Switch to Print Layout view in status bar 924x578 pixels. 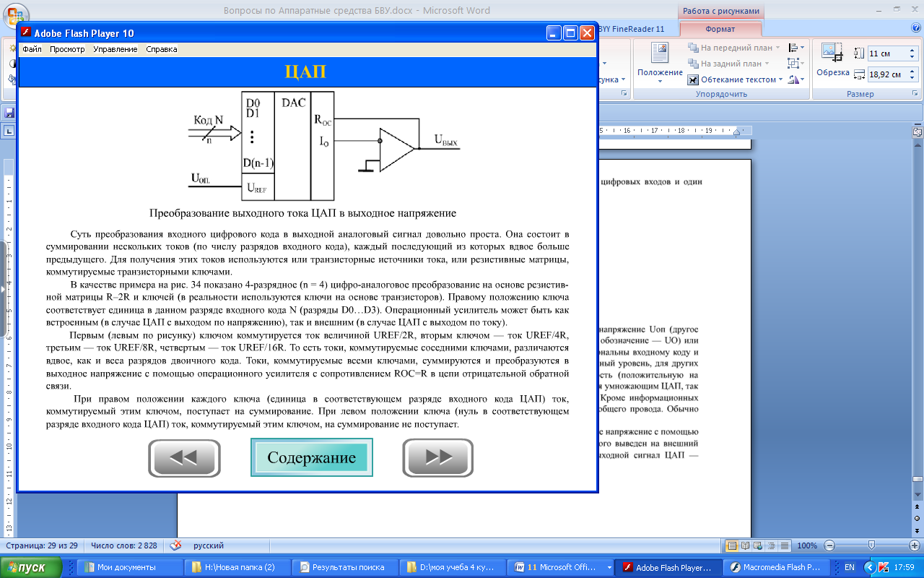point(732,545)
